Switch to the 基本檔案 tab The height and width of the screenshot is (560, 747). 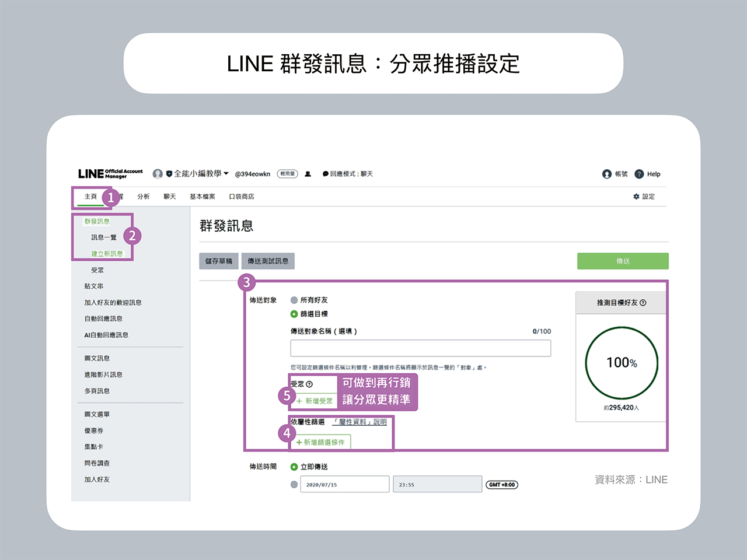(x=203, y=197)
